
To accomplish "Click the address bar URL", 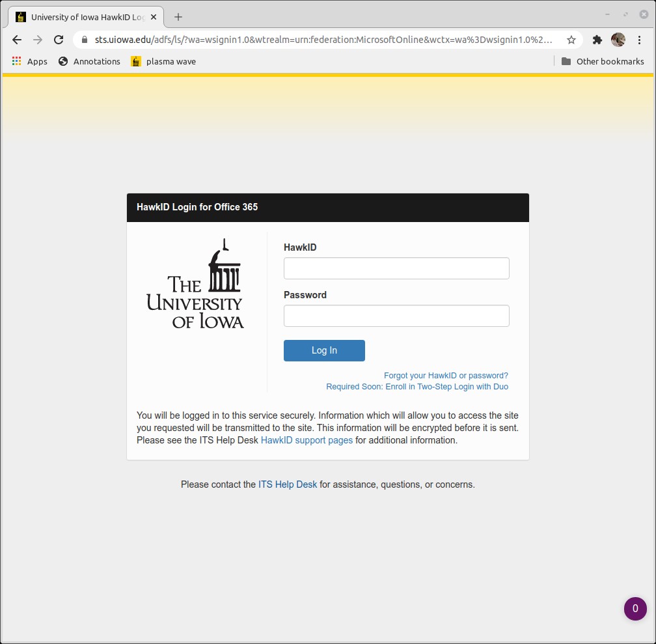I will 323,40.
